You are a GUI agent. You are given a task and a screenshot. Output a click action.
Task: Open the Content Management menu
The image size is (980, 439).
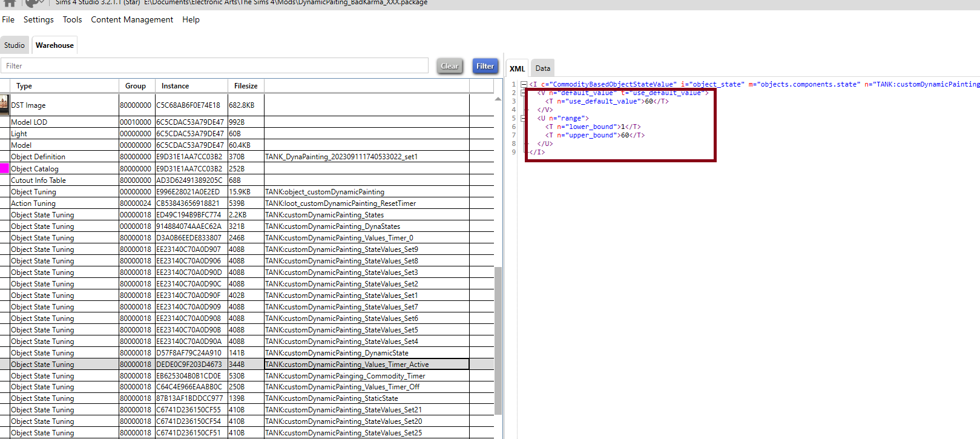132,19
